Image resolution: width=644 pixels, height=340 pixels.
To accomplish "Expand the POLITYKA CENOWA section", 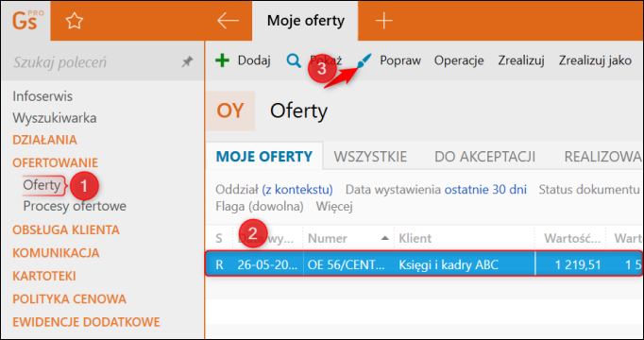I will [x=70, y=298].
